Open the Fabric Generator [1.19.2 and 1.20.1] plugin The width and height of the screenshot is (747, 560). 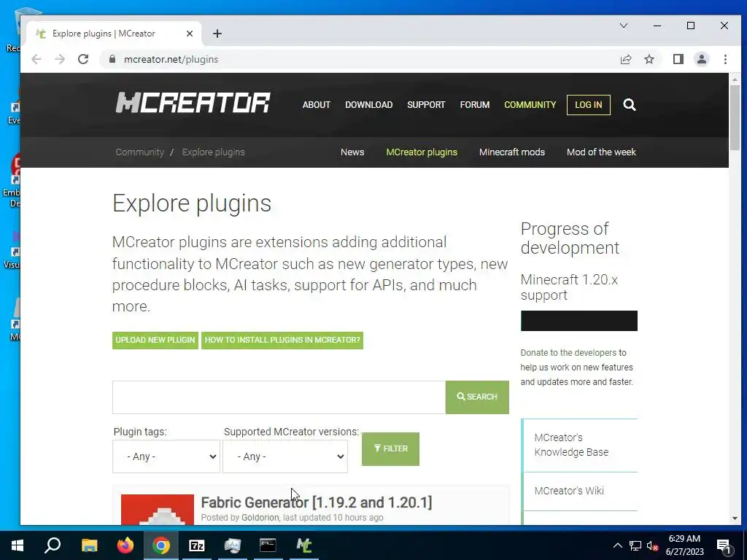tap(317, 502)
